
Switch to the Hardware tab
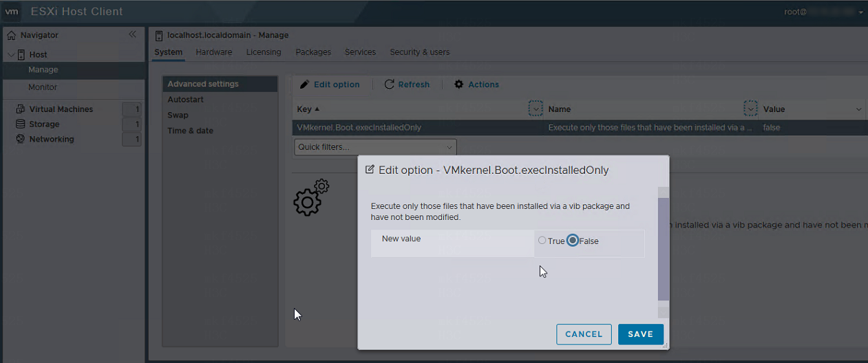pos(213,52)
